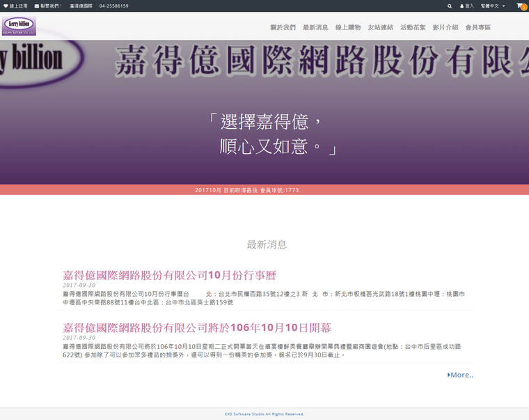The height and width of the screenshot is (420, 529).
Task: Click the CKS Software Studio footer link
Action: [x=264, y=414]
